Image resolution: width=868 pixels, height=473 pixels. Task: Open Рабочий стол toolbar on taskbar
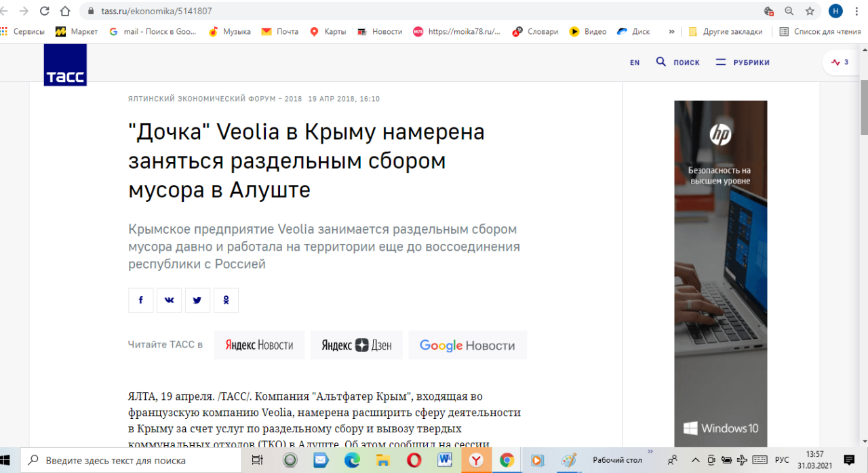617,460
